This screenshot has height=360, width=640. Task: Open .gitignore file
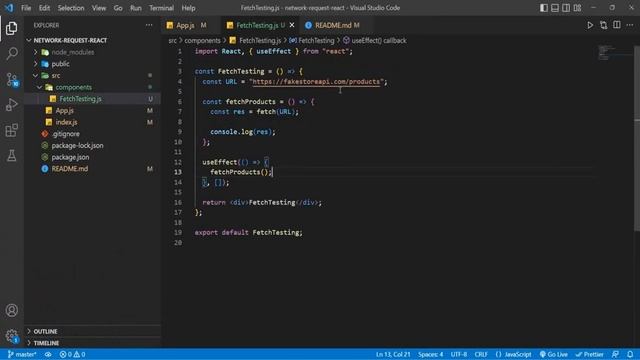pyautogui.click(x=92, y=134)
